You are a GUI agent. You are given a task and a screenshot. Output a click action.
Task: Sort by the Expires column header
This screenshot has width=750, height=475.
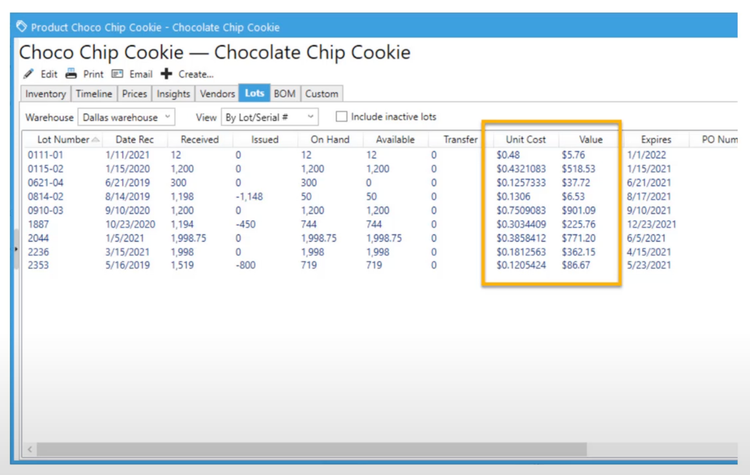pyautogui.click(x=656, y=140)
